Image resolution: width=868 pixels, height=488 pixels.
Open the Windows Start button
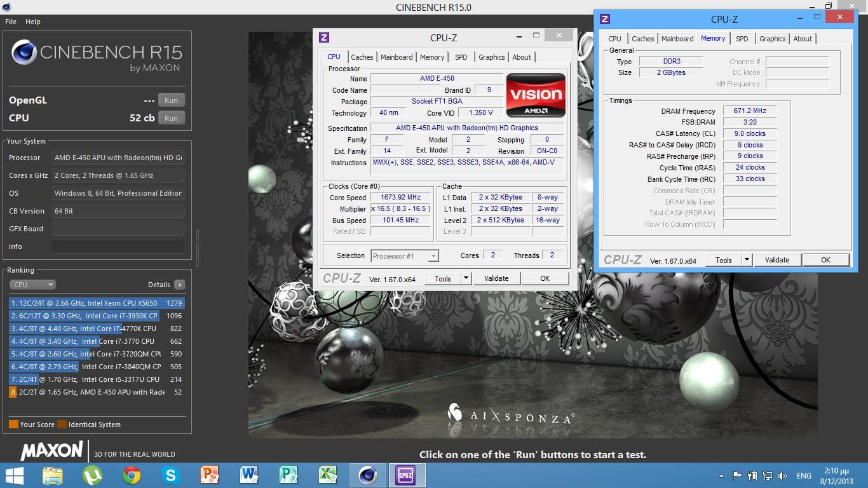tap(14, 475)
